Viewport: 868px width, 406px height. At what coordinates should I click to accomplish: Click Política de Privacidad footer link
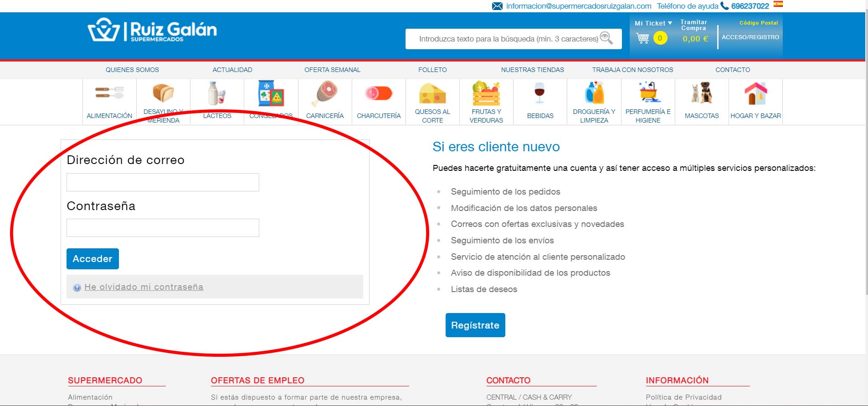683,397
